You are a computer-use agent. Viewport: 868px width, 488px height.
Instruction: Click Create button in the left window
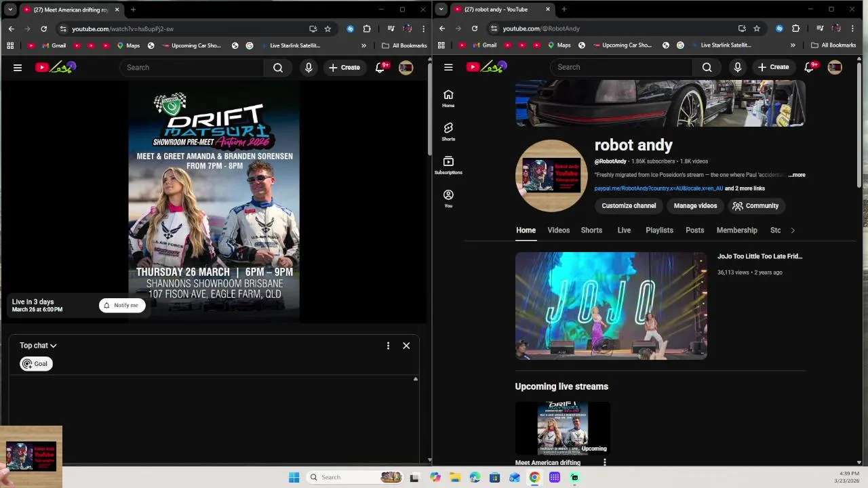(x=344, y=67)
